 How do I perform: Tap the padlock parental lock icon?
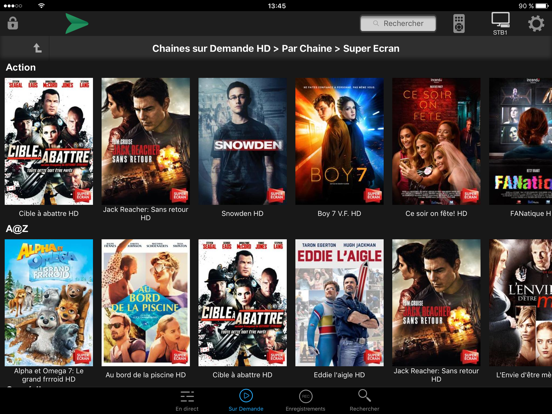[13, 24]
